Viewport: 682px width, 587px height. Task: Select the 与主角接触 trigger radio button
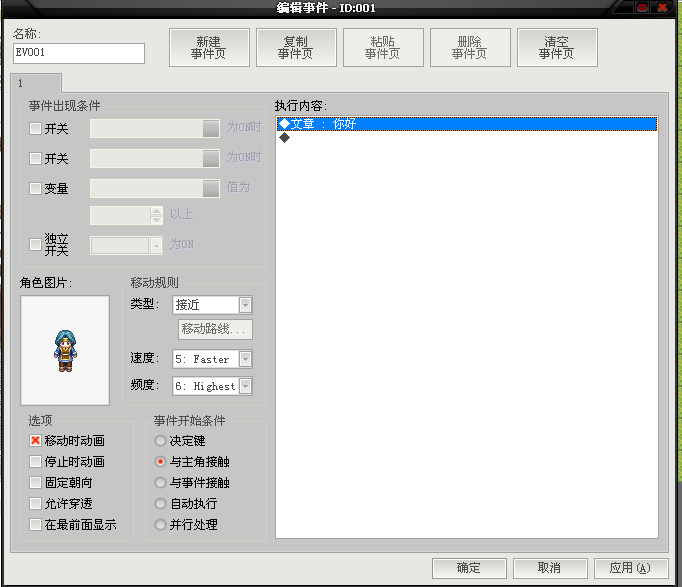point(160,461)
